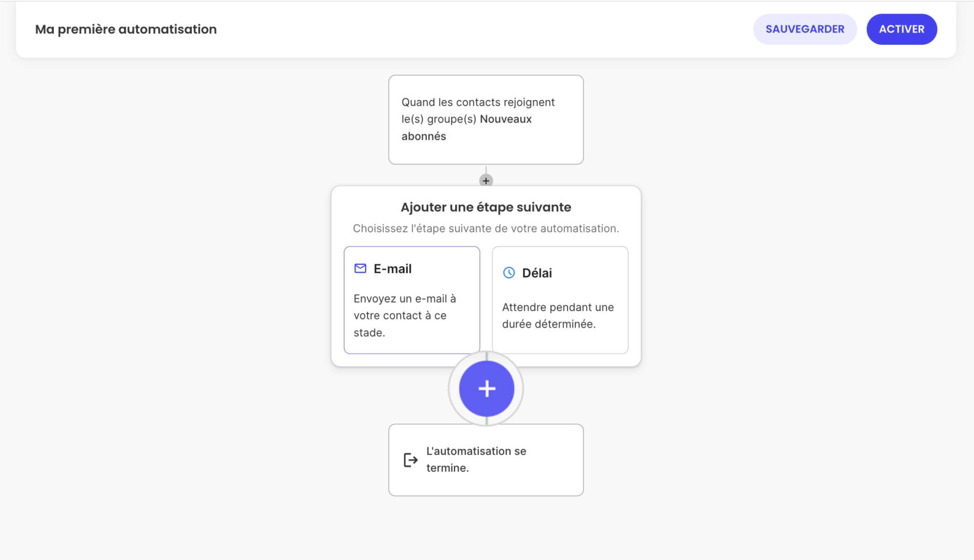Select the E-mail step card
This screenshot has height=560, width=974.
coord(412,300)
